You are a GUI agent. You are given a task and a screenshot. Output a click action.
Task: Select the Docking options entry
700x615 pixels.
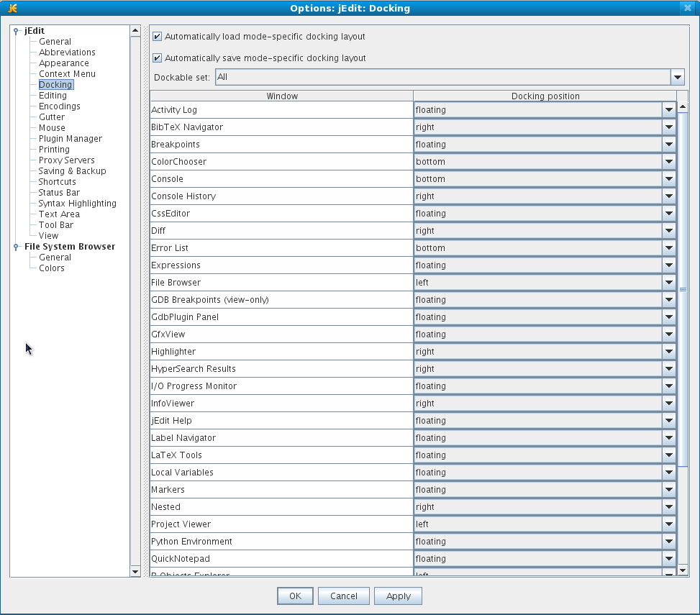(55, 85)
